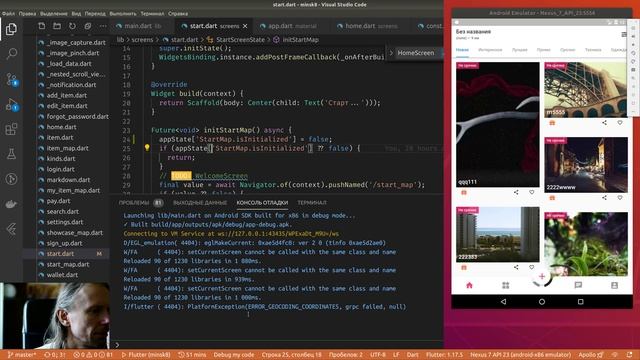
Task: Click initStartMap in breadcrumb
Action: (x=301, y=40)
